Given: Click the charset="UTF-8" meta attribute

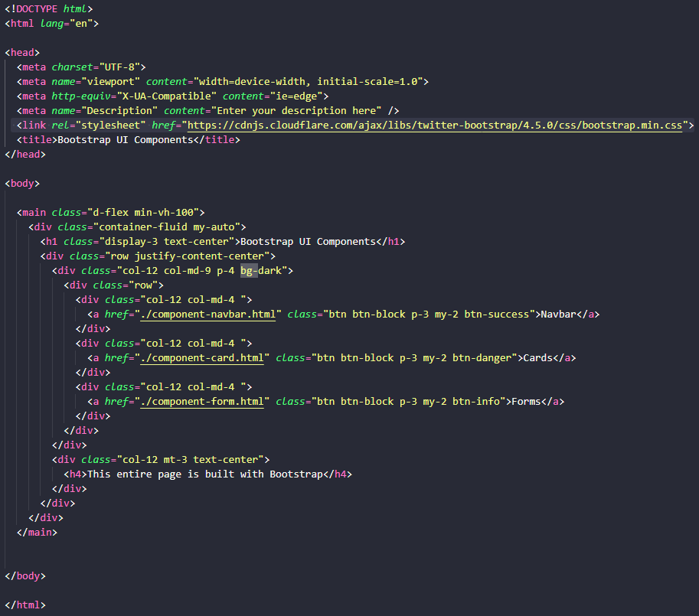Looking at the screenshot, I should (96, 67).
